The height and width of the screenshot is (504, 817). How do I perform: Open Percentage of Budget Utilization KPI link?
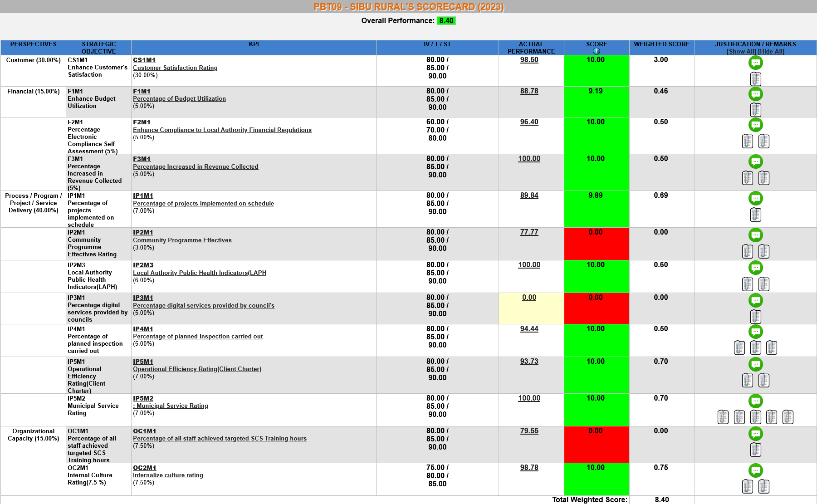[x=179, y=99]
